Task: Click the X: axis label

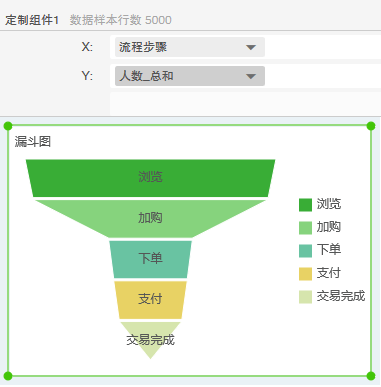Action: (87, 47)
